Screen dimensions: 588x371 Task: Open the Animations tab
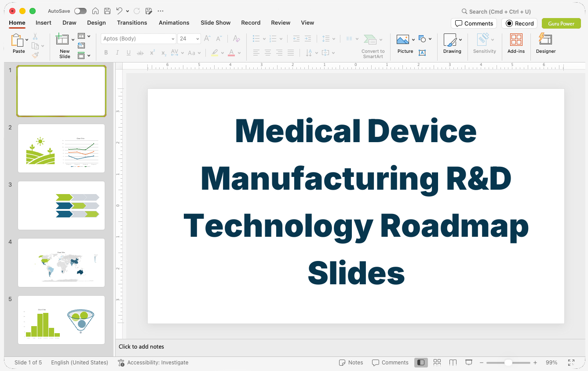pyautogui.click(x=174, y=22)
